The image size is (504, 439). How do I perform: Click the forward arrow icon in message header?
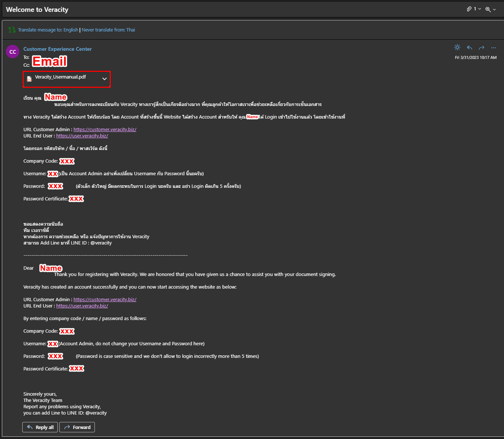481,47
